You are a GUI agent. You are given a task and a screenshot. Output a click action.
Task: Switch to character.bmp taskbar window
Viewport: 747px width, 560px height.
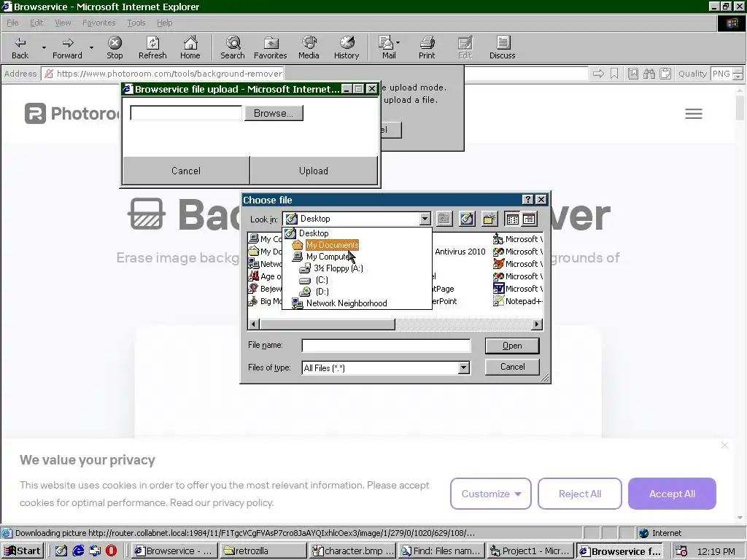352,551
